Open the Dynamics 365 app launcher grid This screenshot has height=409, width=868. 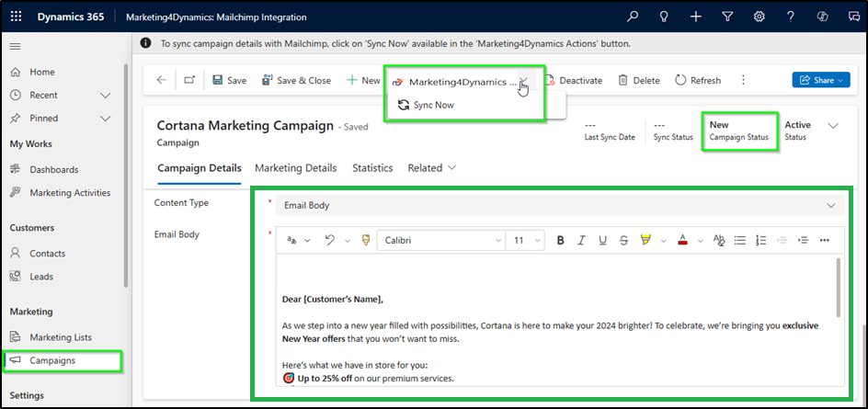(16, 17)
